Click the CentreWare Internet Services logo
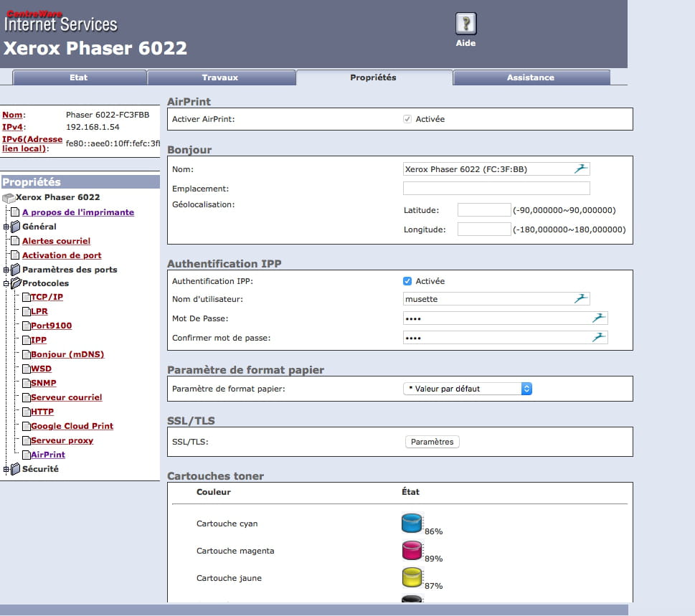Viewport: 695px width, 616px height. click(x=61, y=22)
